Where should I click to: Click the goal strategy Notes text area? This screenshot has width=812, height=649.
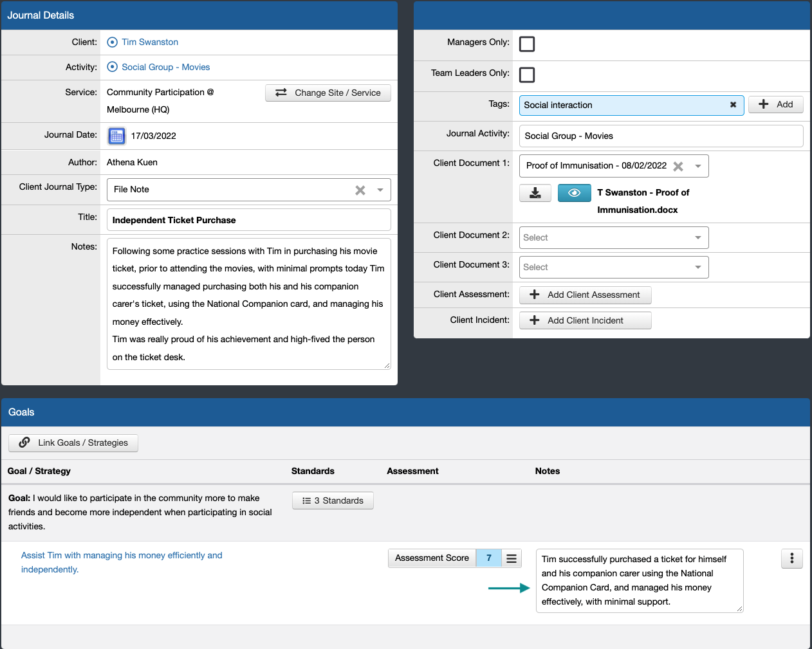(x=640, y=581)
